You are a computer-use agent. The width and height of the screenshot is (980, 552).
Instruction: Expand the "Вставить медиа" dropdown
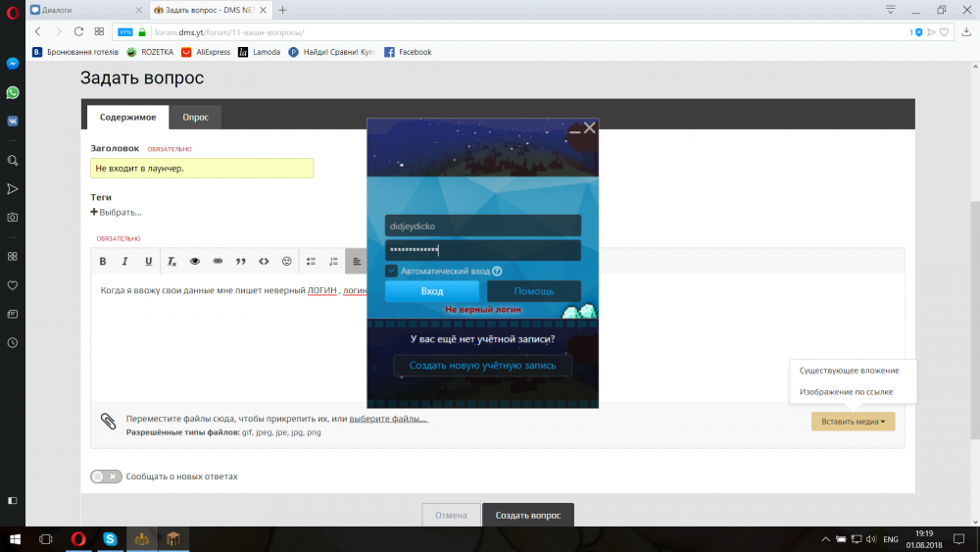853,422
